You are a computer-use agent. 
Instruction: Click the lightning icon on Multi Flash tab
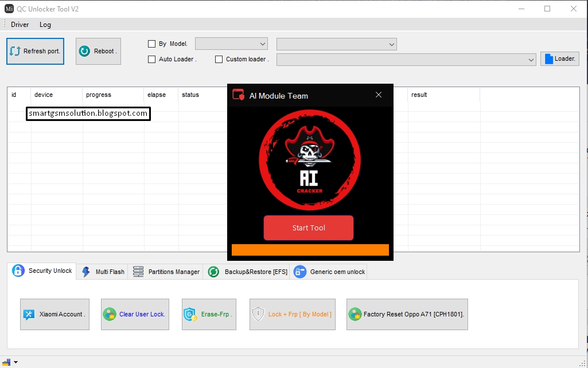coord(86,272)
